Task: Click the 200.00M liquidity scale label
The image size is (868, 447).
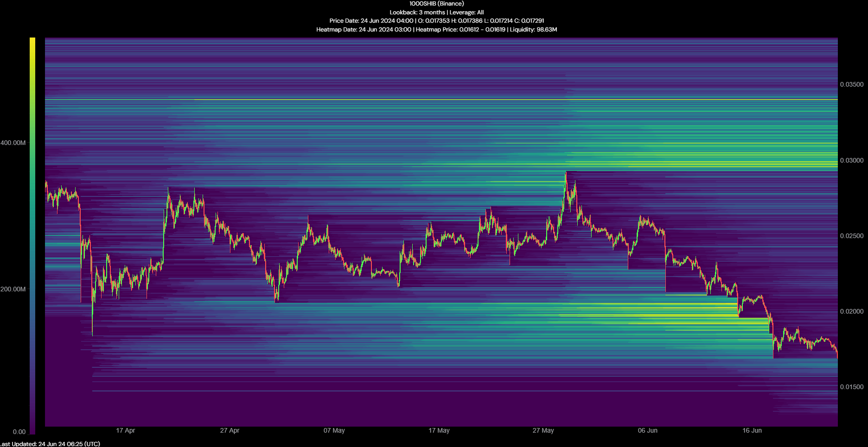Action: [13, 289]
